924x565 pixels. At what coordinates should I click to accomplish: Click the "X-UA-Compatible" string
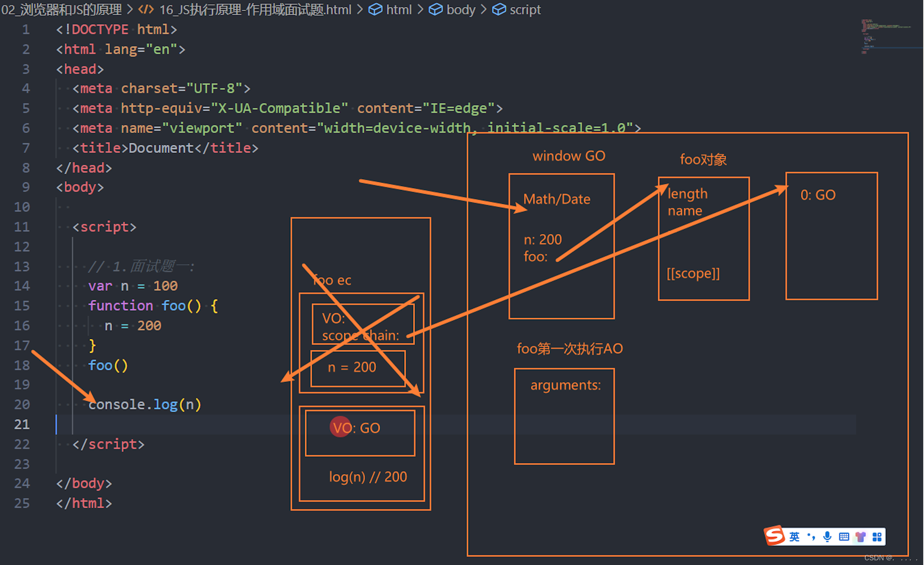point(279,108)
